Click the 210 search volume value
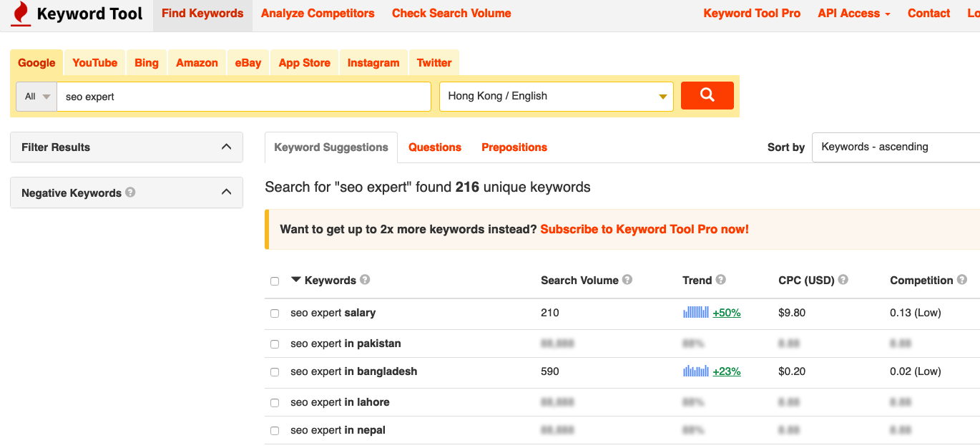Image resolution: width=980 pixels, height=448 pixels. pos(550,313)
